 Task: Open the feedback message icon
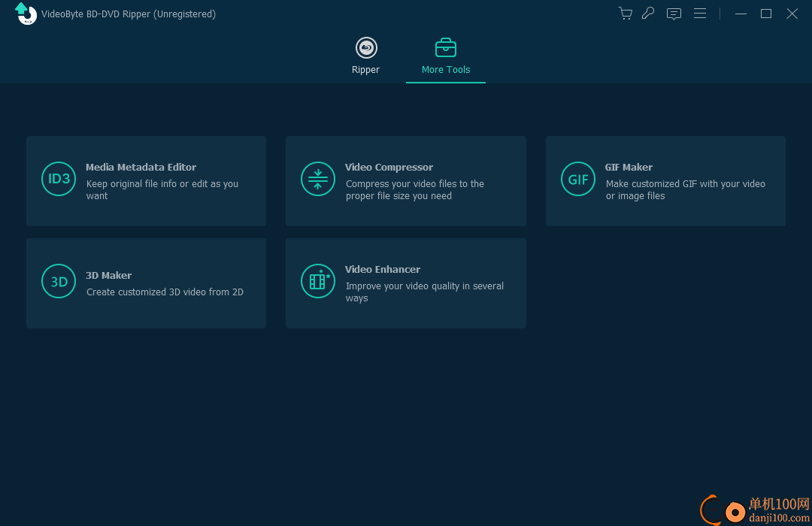pos(674,14)
